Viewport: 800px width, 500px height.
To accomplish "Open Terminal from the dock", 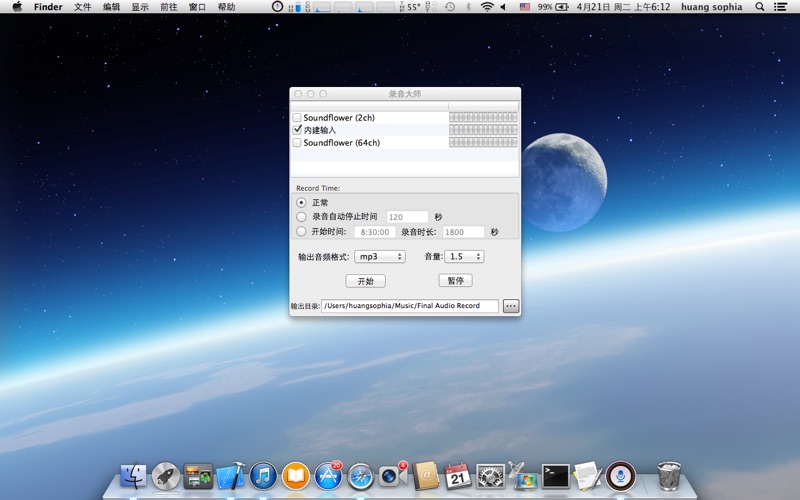I will pos(555,476).
